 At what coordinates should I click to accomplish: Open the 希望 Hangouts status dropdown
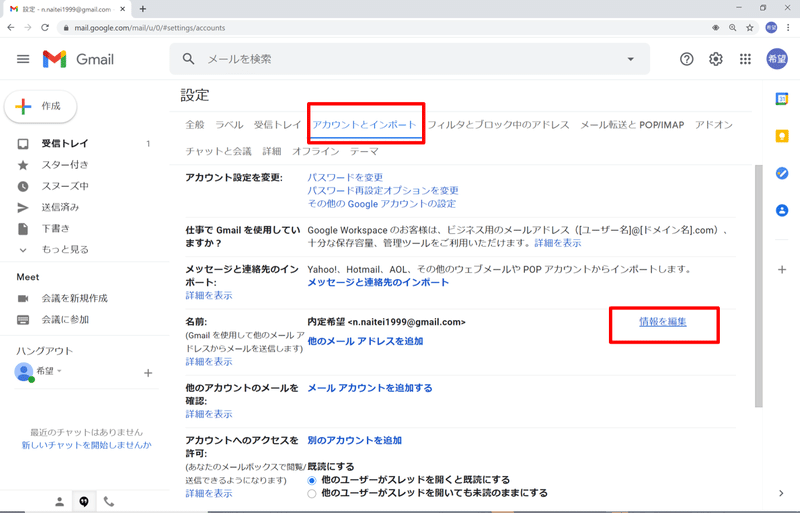pos(59,371)
